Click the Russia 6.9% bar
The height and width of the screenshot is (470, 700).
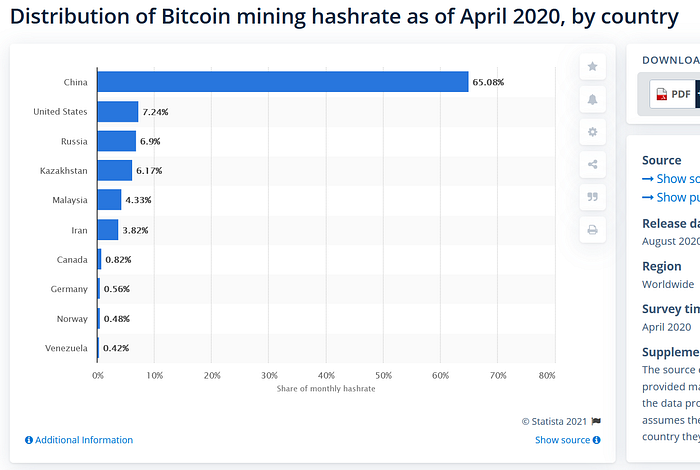click(x=117, y=141)
